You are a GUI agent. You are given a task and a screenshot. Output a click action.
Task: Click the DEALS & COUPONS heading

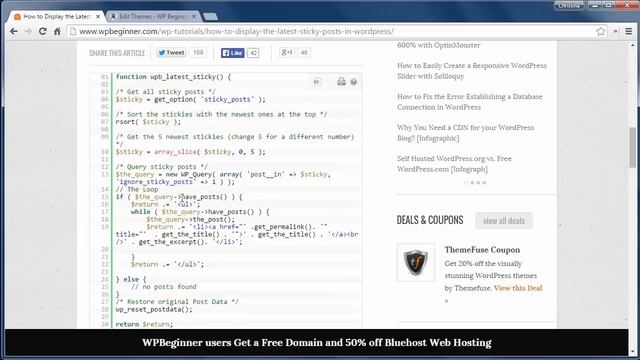click(x=430, y=220)
